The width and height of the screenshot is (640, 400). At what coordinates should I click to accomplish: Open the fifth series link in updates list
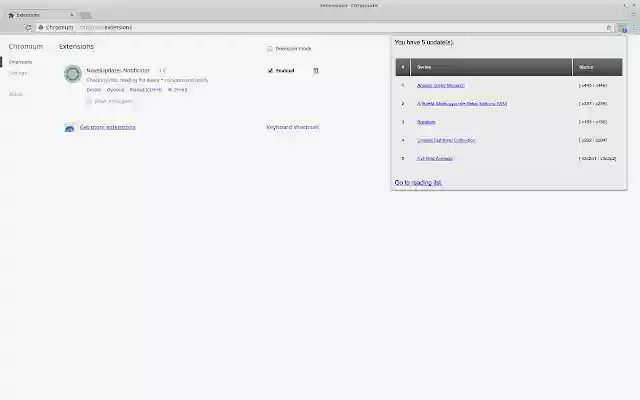pyautogui.click(x=435, y=159)
